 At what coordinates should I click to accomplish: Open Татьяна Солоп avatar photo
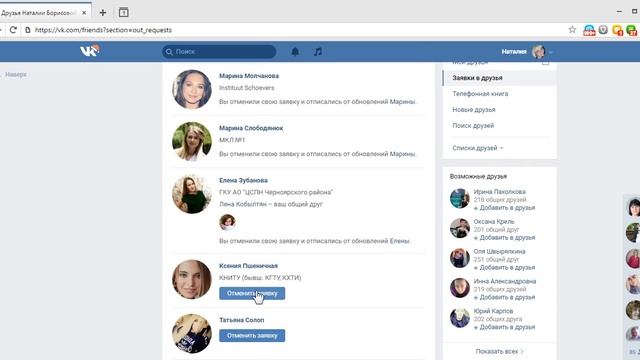coord(192,333)
